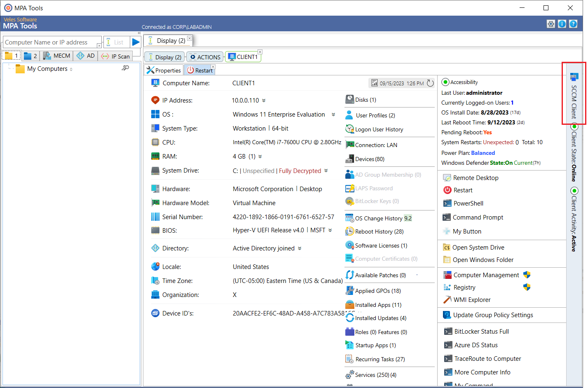588x388 pixels.
Task: Click the Connection: LAN entry
Action: pos(371,145)
